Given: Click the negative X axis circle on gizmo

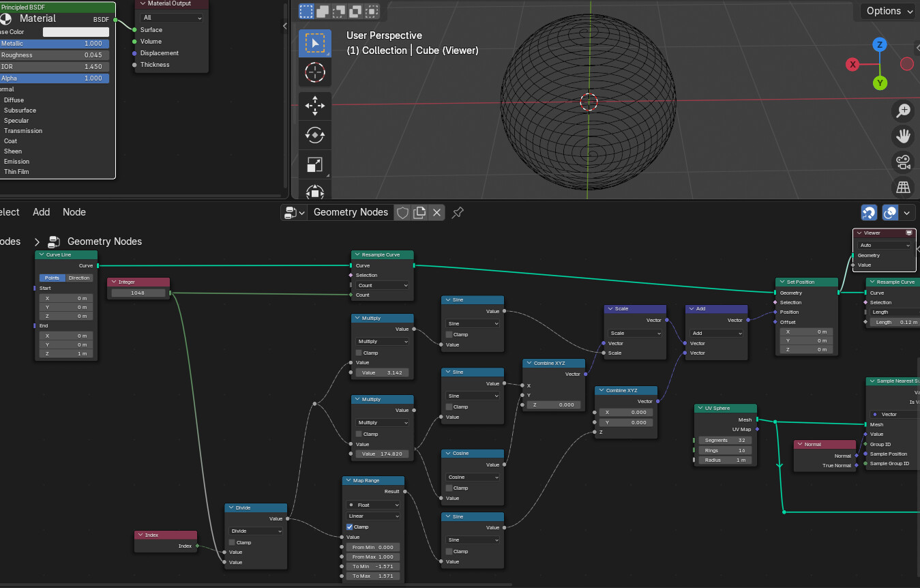Looking at the screenshot, I should point(907,63).
